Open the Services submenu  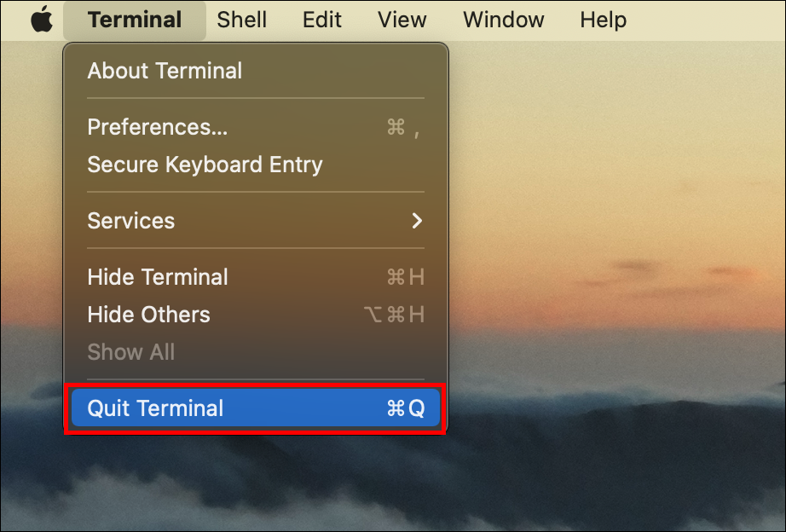131,221
